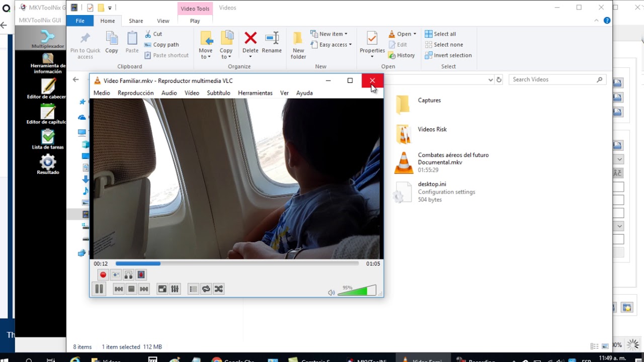Show the VLC playlist

click(193, 289)
